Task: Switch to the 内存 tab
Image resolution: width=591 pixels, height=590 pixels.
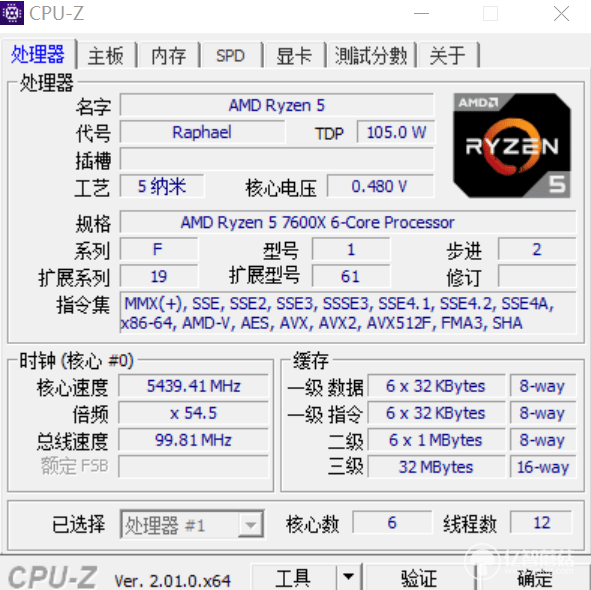Action: 168,56
